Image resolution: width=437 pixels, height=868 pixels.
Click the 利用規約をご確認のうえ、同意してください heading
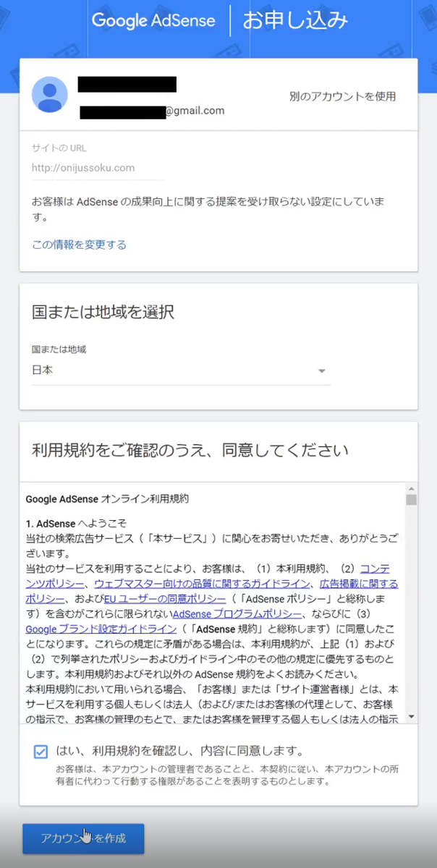(190, 451)
